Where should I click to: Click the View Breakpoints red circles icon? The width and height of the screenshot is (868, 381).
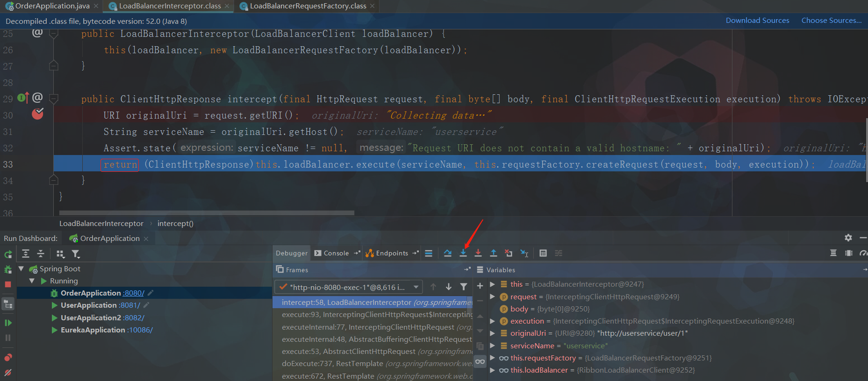tap(8, 358)
